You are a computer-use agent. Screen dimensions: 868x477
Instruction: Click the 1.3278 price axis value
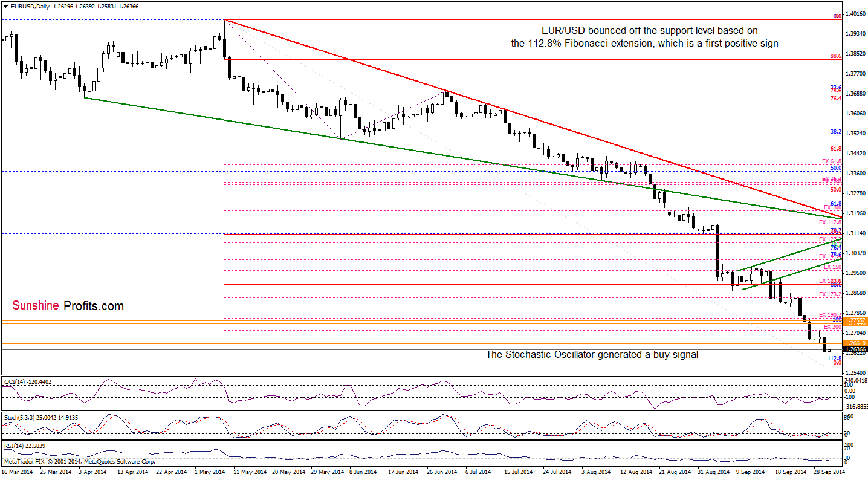[x=855, y=193]
